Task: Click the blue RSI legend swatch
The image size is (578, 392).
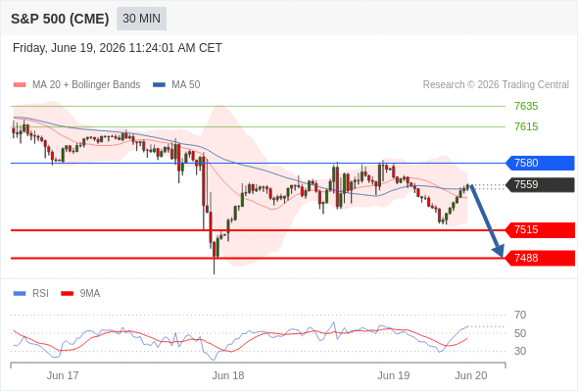Action: (20, 294)
